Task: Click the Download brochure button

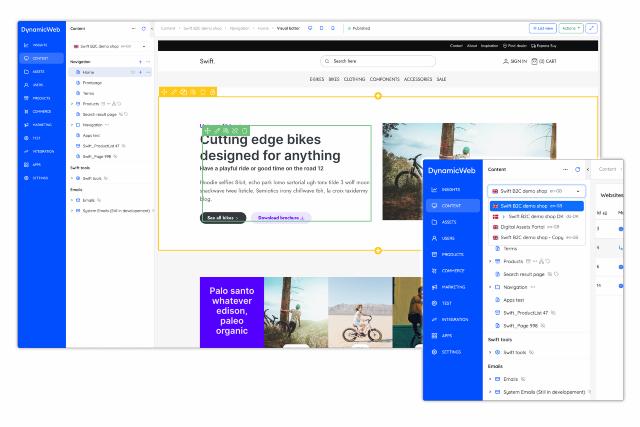Action: pos(279,217)
